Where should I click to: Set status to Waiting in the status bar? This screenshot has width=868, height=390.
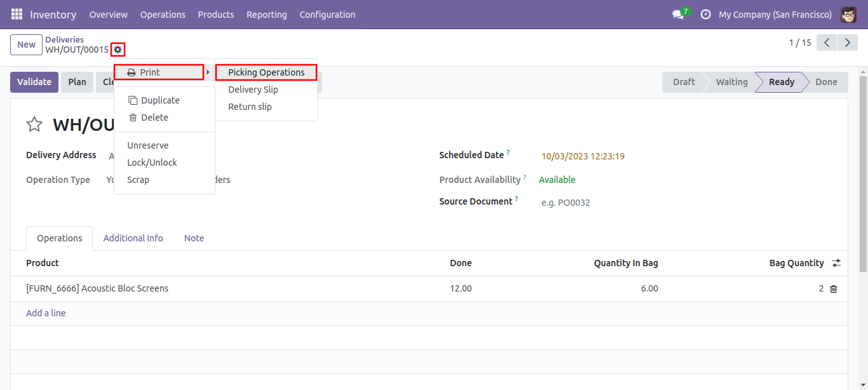coord(731,82)
